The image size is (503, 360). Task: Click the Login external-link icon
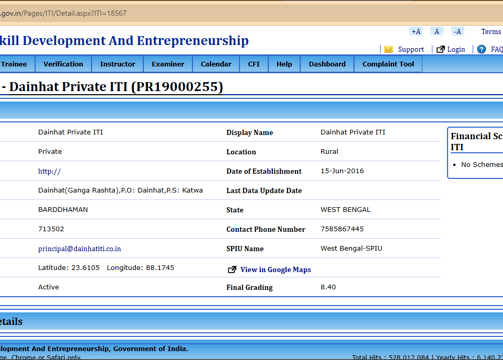(x=440, y=49)
